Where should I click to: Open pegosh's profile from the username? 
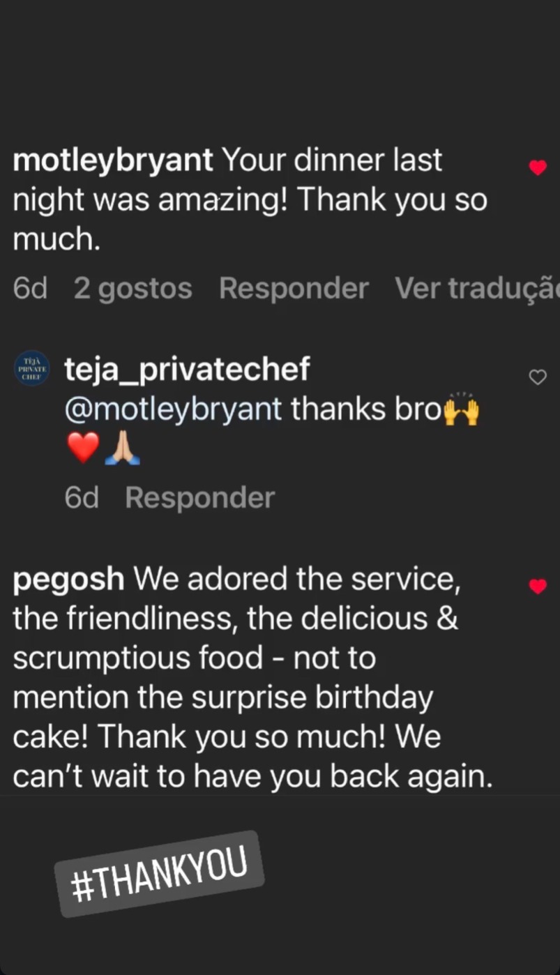pos(68,579)
